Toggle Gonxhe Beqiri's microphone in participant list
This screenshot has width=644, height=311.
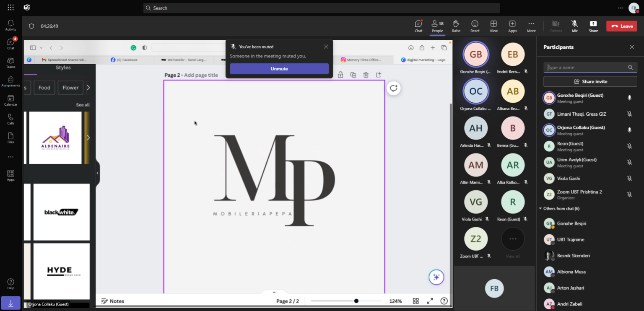click(x=629, y=98)
